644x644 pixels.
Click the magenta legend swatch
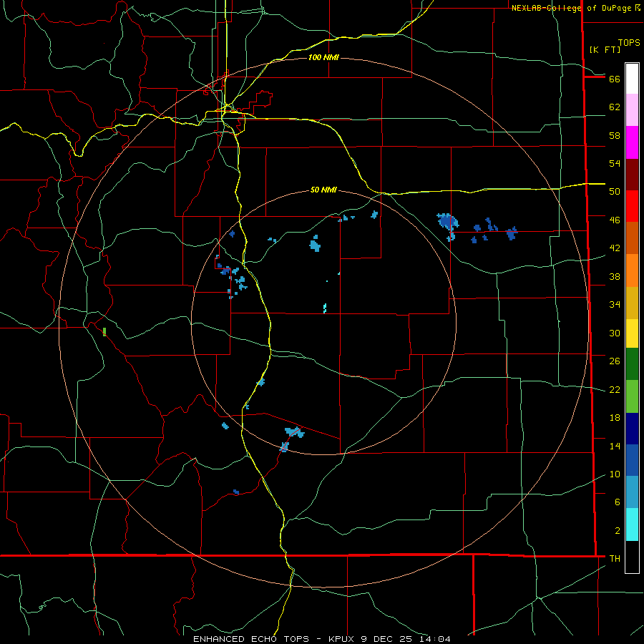pos(632,142)
